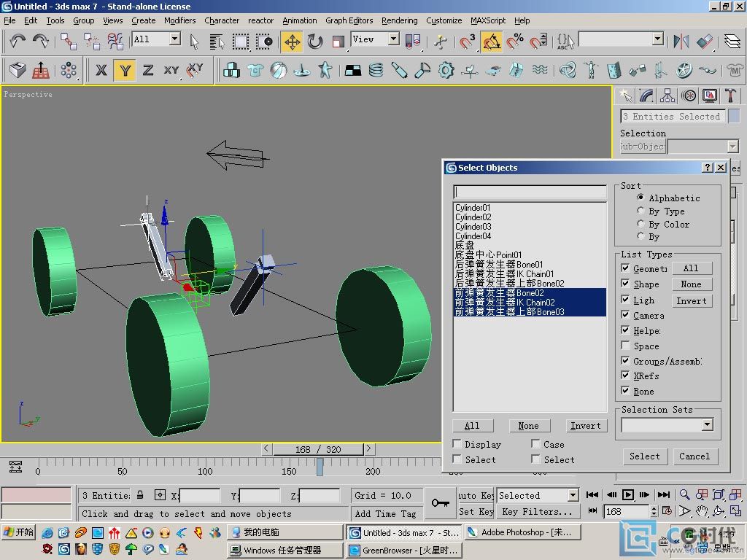747x560 pixels.
Task: Expand named selection sets dropdown in toolbar
Action: coord(658,39)
